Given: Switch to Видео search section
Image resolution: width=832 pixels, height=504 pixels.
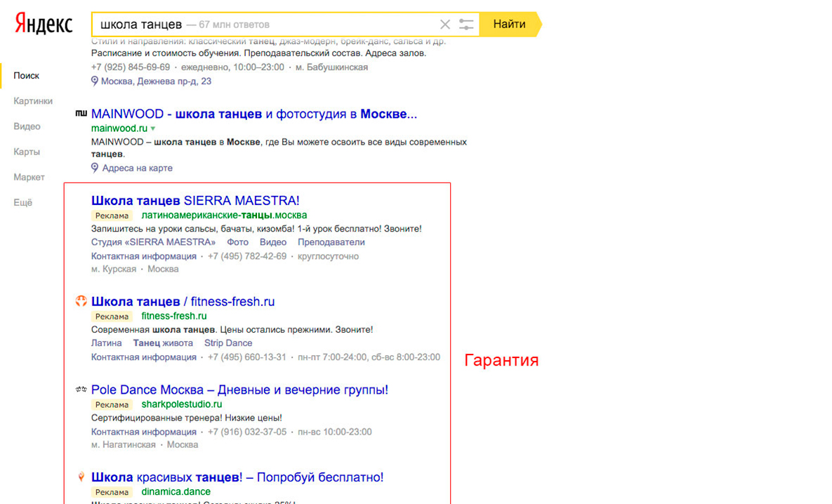Looking at the screenshot, I should click(27, 126).
